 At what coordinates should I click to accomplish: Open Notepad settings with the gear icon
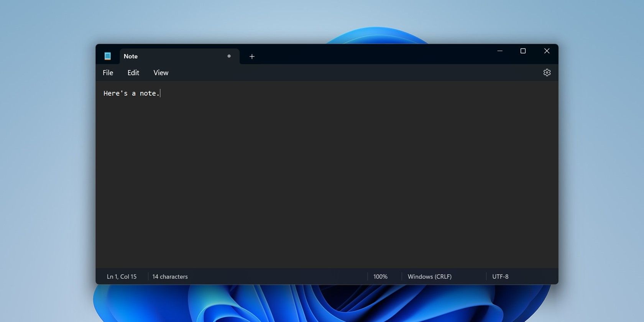pyautogui.click(x=547, y=72)
